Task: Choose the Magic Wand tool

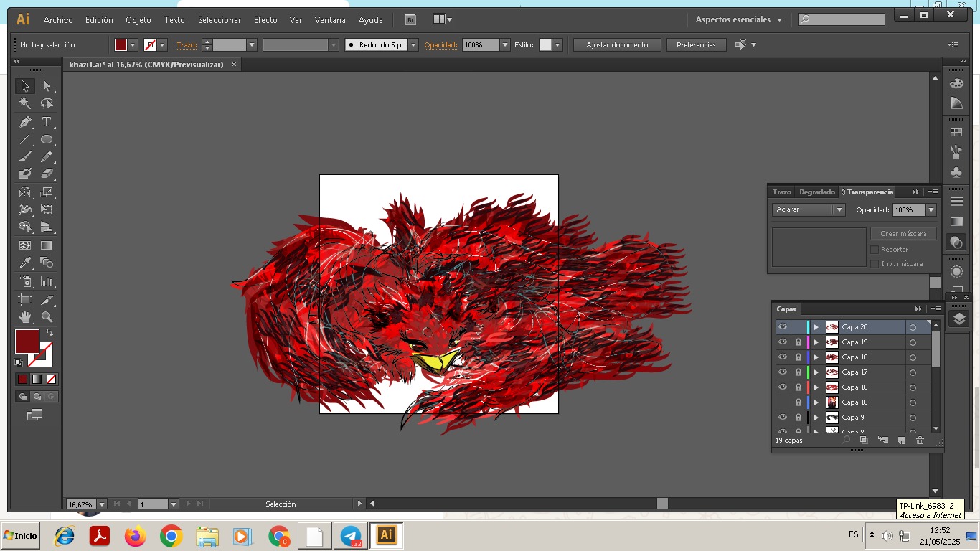Action: pyautogui.click(x=25, y=104)
